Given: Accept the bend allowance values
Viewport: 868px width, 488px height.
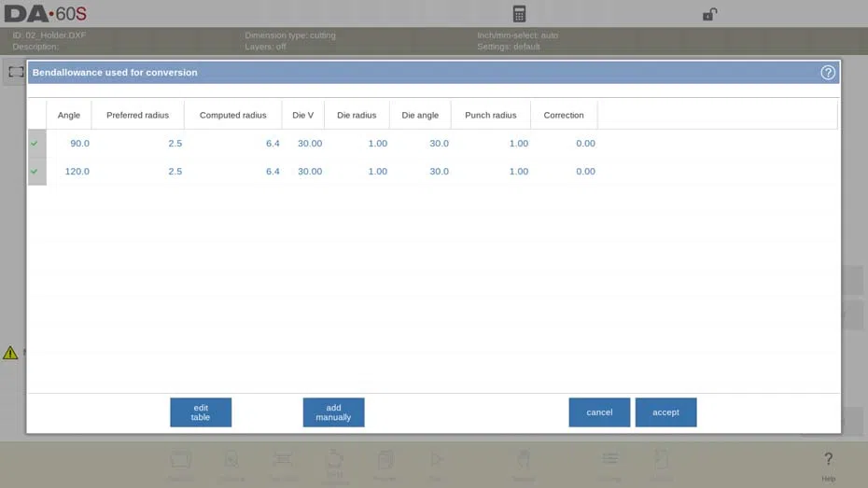Looking at the screenshot, I should 665,412.
